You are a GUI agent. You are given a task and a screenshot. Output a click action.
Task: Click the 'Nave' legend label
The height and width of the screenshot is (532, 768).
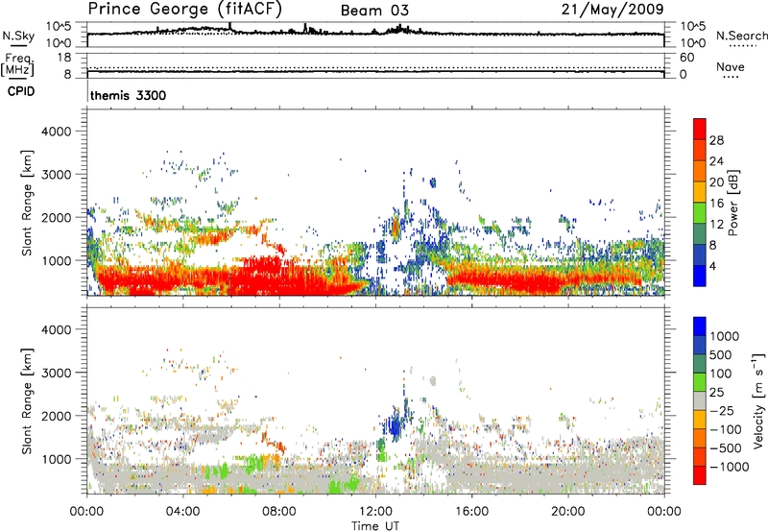point(731,66)
